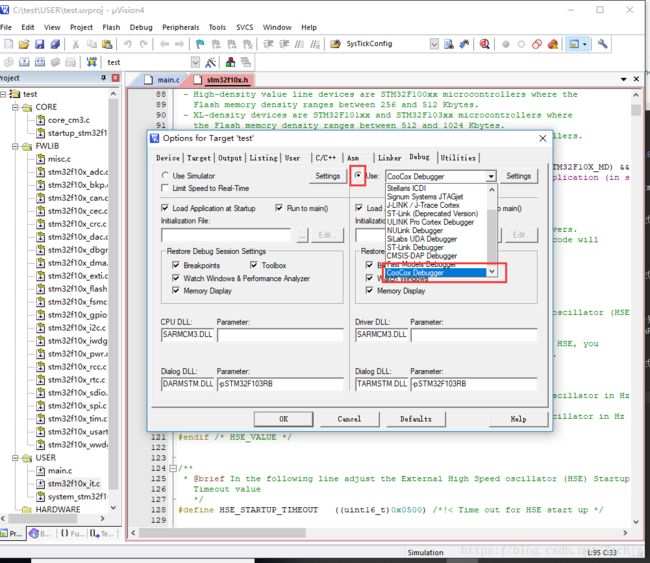Click the Navigate Forwards arrow icon
The image size is (650, 563).
point(179,44)
